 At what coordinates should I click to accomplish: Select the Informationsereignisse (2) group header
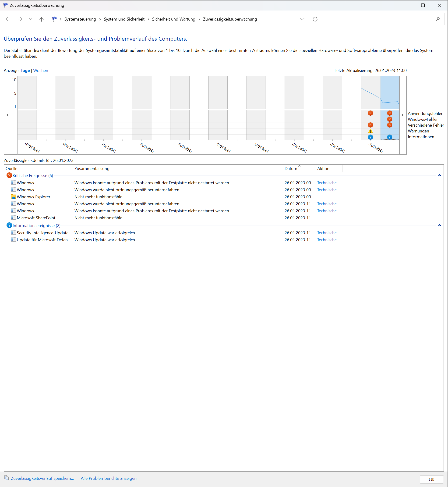click(36, 226)
